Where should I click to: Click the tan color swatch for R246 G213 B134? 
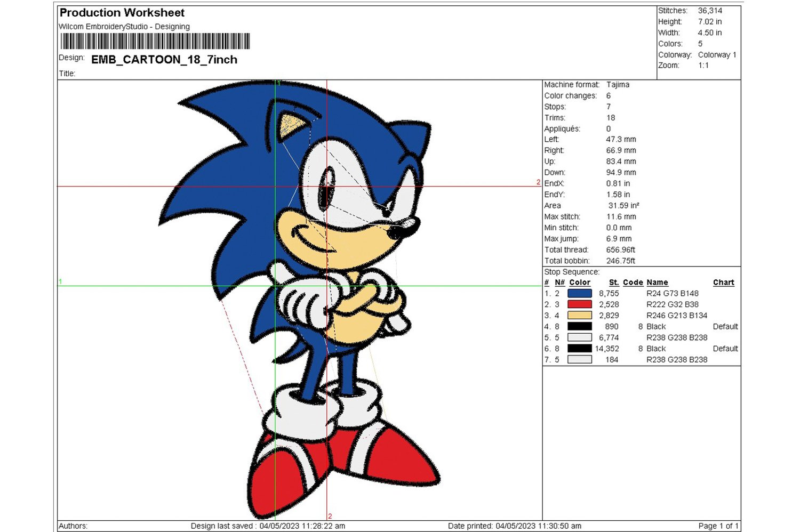click(580, 316)
